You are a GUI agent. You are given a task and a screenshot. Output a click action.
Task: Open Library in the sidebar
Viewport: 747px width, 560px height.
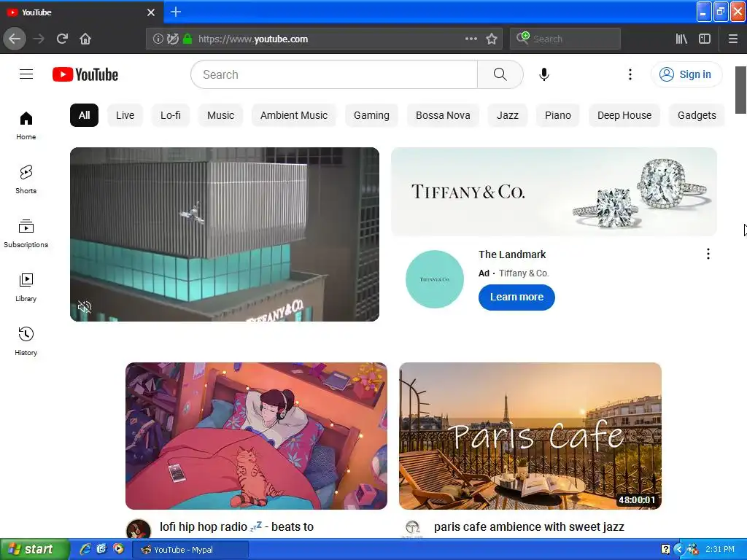tap(26, 287)
